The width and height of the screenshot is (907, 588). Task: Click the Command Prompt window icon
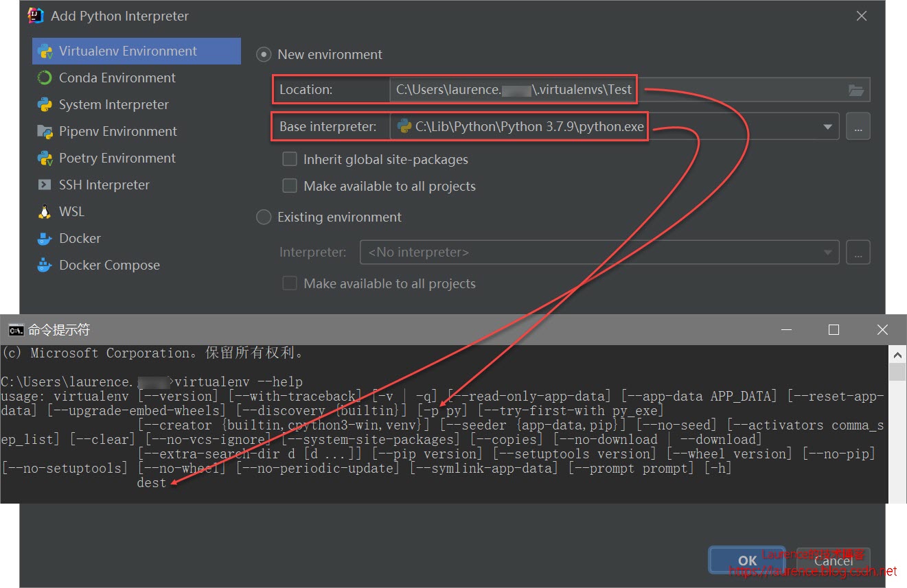tap(16, 331)
